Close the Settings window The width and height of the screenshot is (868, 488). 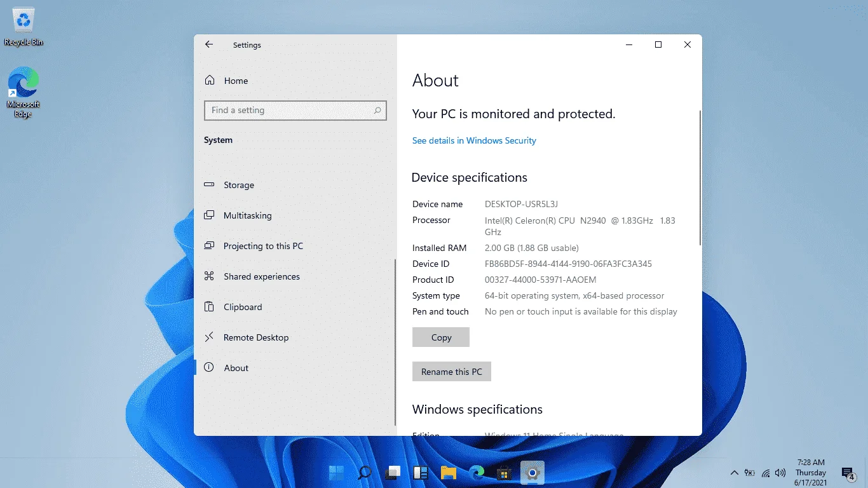688,44
